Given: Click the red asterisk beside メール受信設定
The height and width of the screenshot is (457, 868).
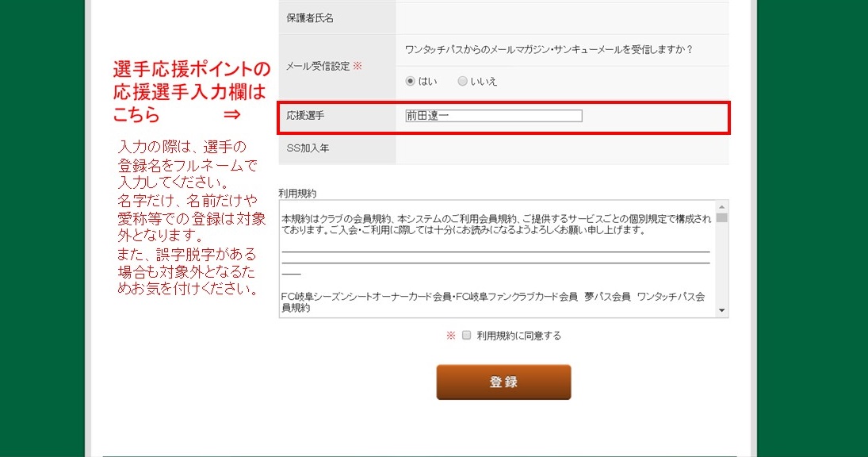Looking at the screenshot, I should point(358,66).
